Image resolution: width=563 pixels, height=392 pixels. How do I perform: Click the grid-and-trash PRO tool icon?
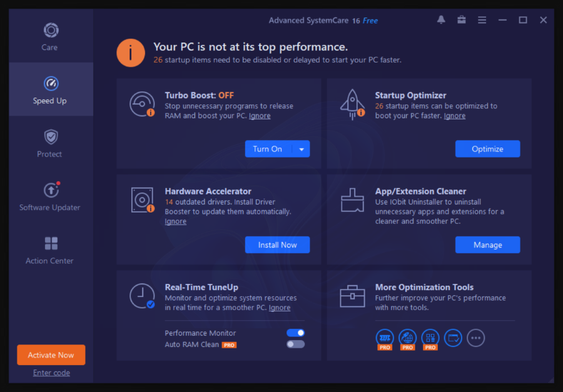tap(430, 338)
